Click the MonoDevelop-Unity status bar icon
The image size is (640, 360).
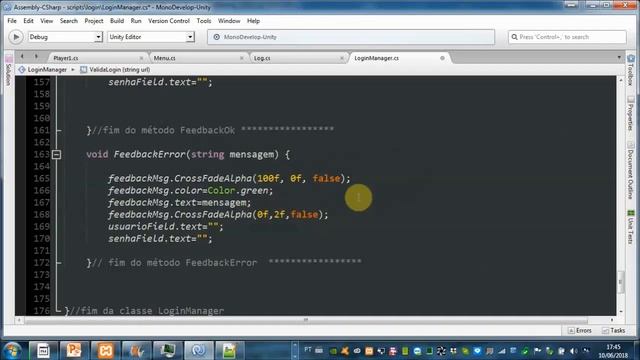pyautogui.click(x=217, y=37)
